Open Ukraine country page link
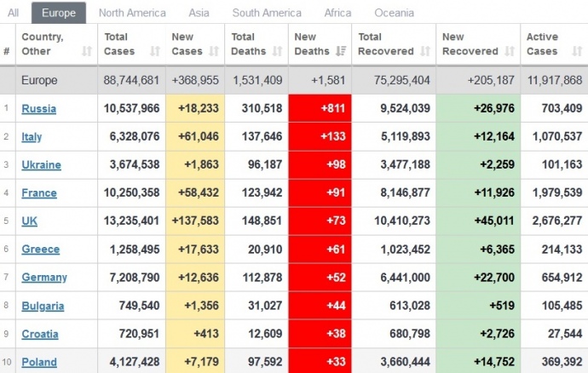The height and width of the screenshot is (373, 588). (41, 165)
